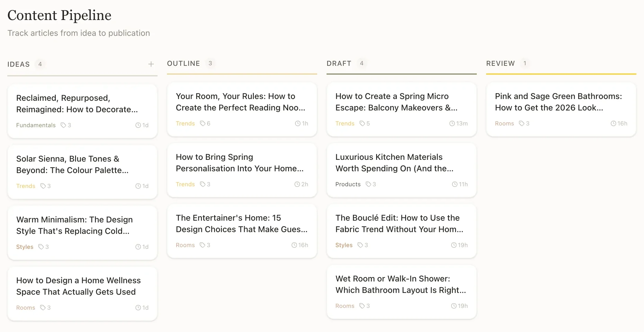
Task: Click clock icon on Reading Nook card
Action: (x=298, y=123)
